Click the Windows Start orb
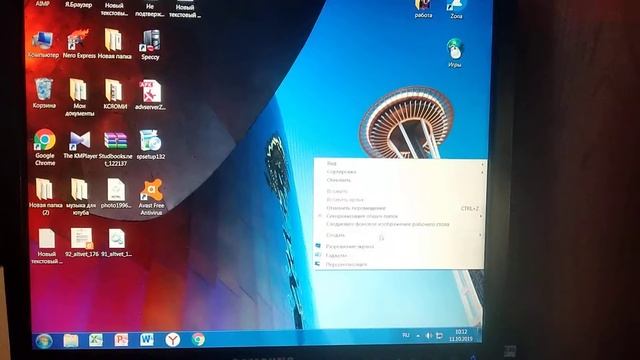640x360 pixels. tap(44, 340)
